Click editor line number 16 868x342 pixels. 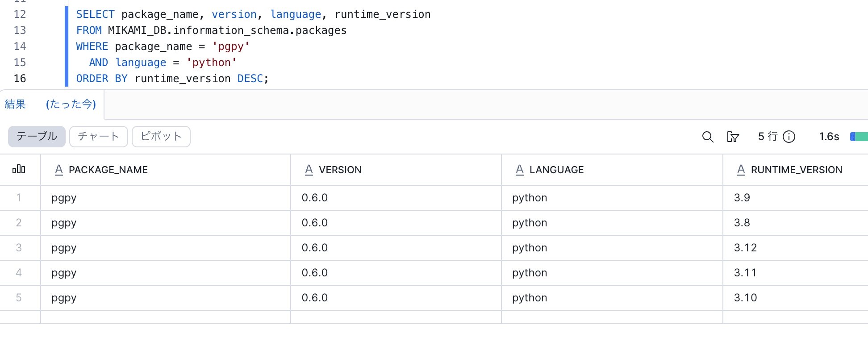coord(20,79)
